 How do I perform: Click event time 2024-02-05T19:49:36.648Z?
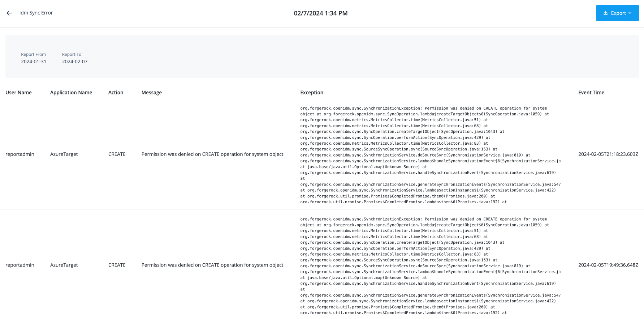pos(608,265)
